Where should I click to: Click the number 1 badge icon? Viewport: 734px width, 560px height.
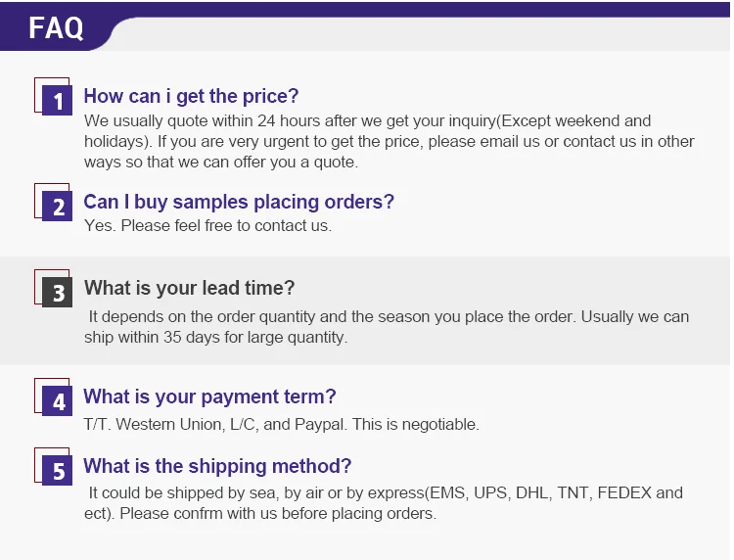pyautogui.click(x=58, y=100)
